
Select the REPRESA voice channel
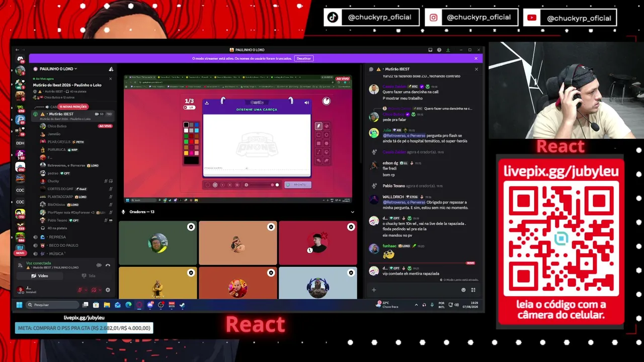click(x=57, y=237)
